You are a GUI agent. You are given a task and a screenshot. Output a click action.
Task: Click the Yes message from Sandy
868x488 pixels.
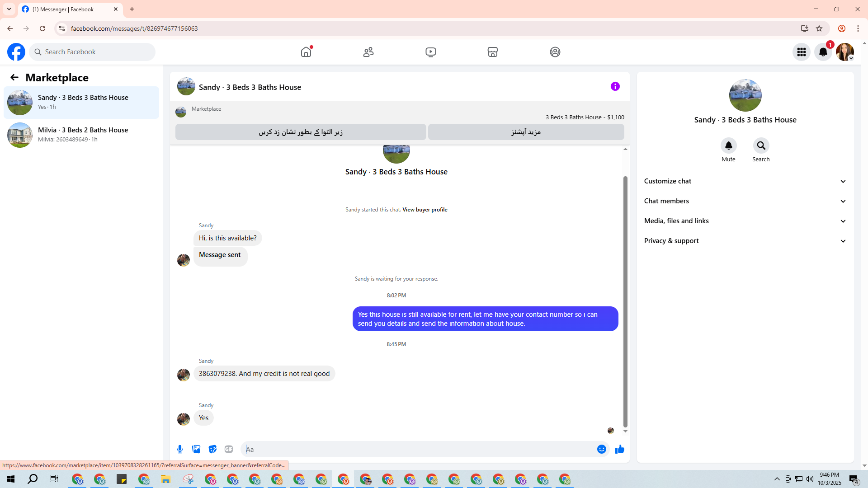pyautogui.click(x=204, y=418)
